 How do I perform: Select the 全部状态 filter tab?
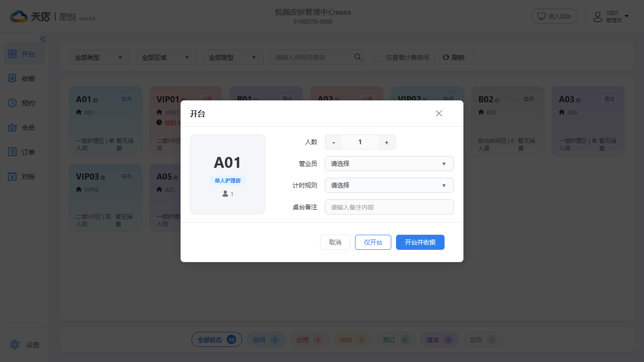point(217,339)
